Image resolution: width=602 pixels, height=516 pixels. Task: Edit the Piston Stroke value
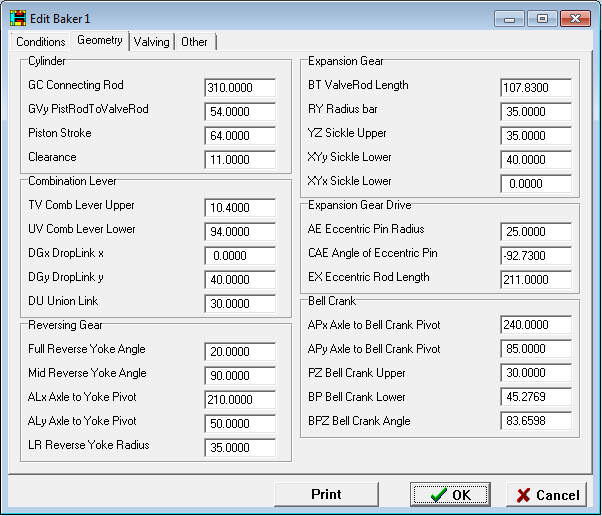[239, 136]
